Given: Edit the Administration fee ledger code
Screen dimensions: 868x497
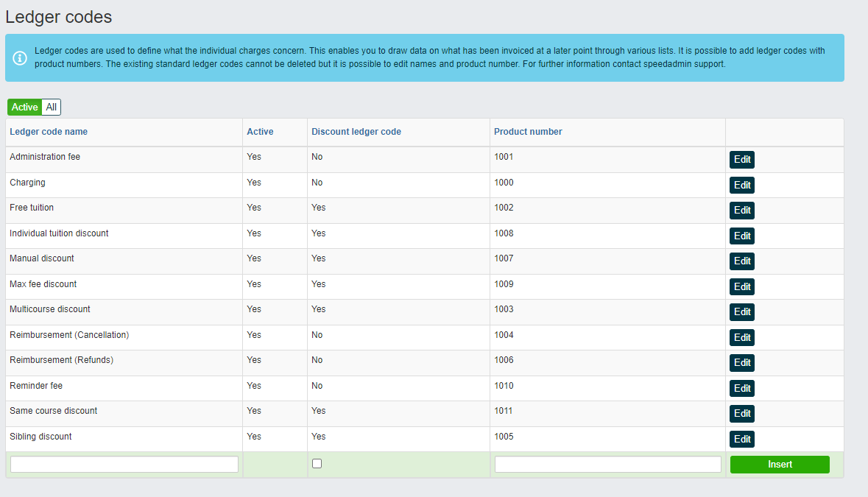Looking at the screenshot, I should pos(742,159).
